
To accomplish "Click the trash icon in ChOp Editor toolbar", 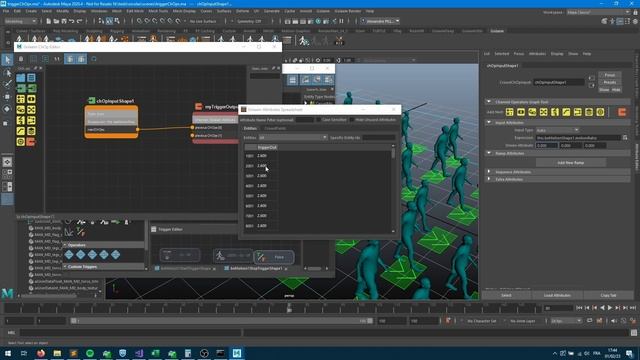I will click(21, 59).
